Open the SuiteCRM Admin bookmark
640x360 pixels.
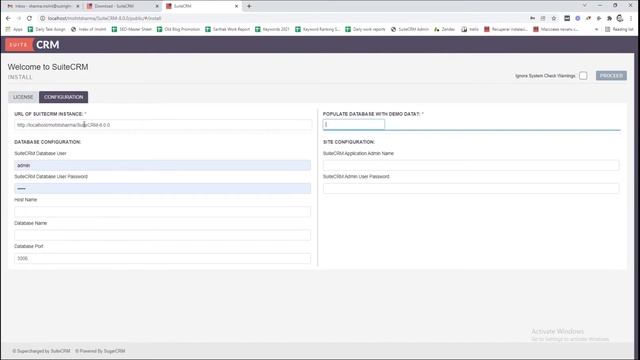[x=410, y=29]
